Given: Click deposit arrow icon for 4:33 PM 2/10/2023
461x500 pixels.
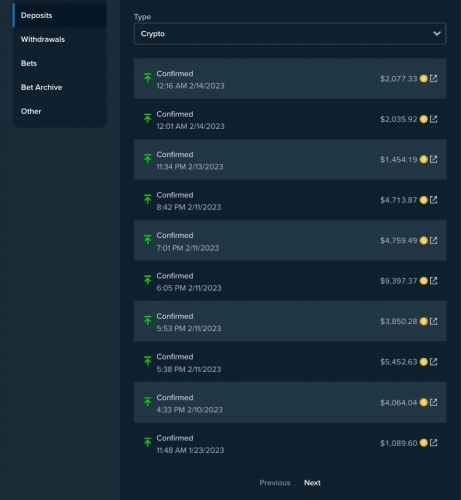Looking at the screenshot, I should coord(147,401).
